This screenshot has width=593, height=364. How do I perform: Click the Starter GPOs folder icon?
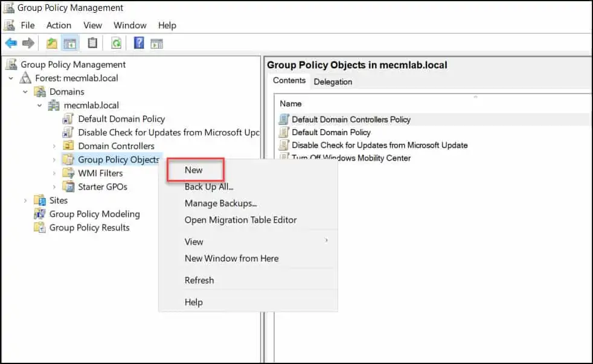[x=68, y=187]
